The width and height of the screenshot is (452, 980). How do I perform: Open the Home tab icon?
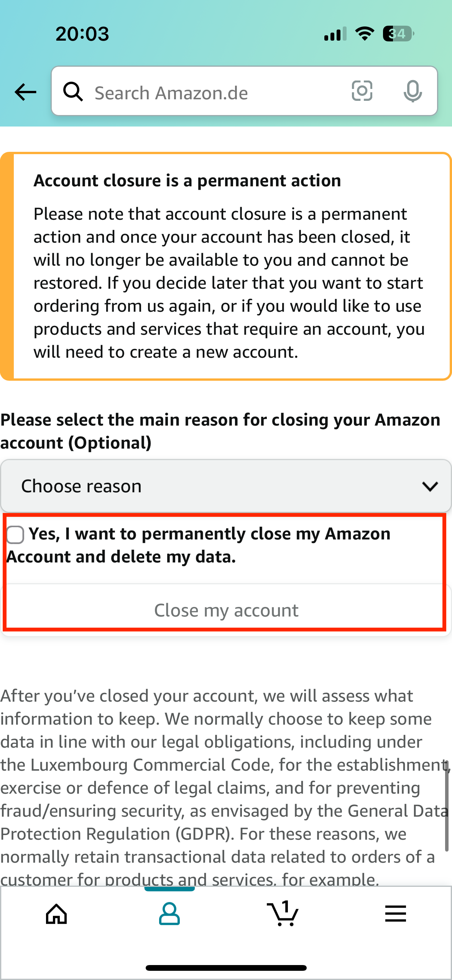pos(56,914)
